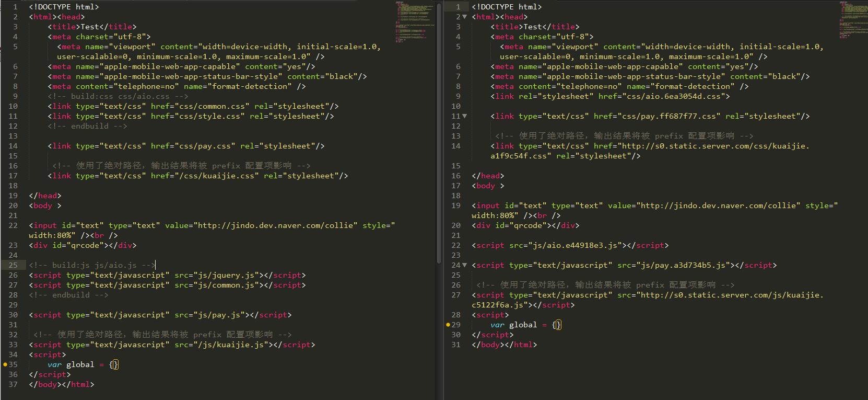Click viewport meta content in right pane
This screenshot has width=868, height=400.
tap(662, 52)
